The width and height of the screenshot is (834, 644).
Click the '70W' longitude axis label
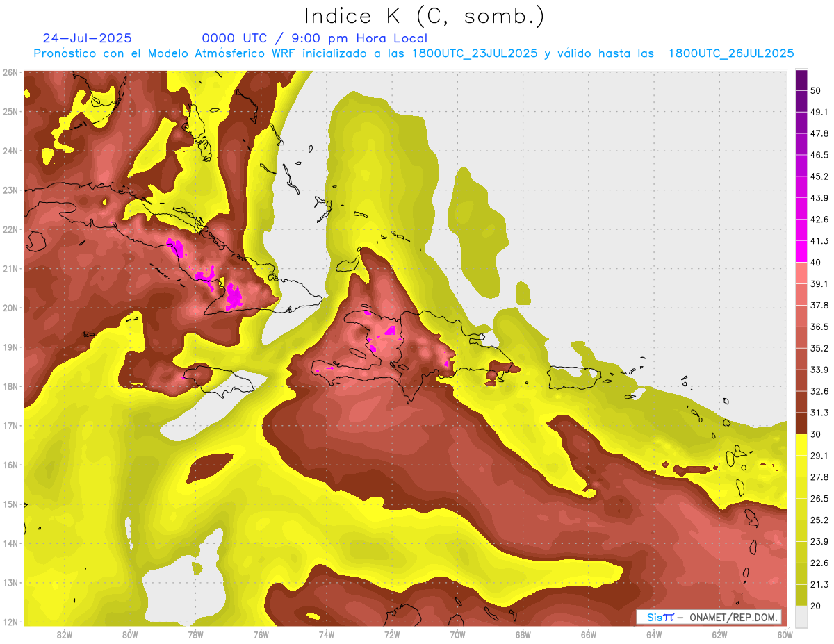coord(457,635)
